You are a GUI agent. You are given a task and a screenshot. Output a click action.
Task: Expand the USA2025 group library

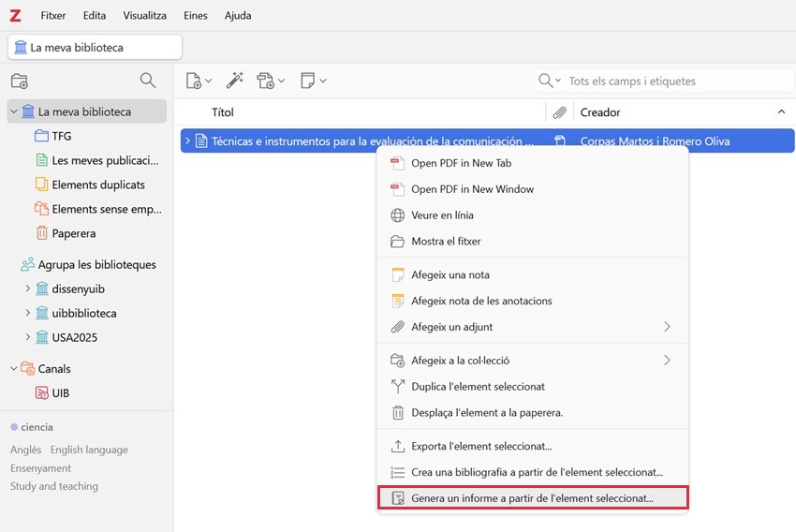(x=28, y=337)
